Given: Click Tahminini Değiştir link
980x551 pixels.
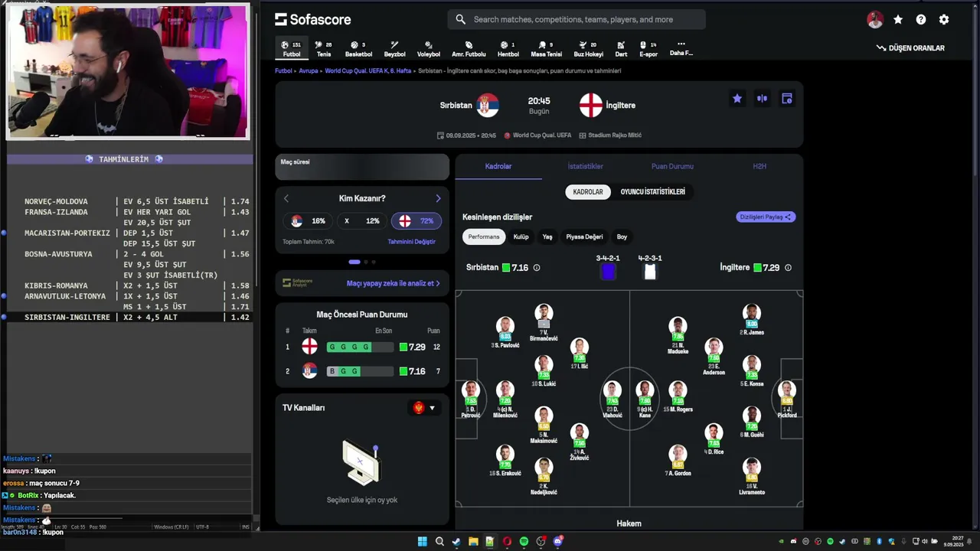Looking at the screenshot, I should click(x=411, y=242).
